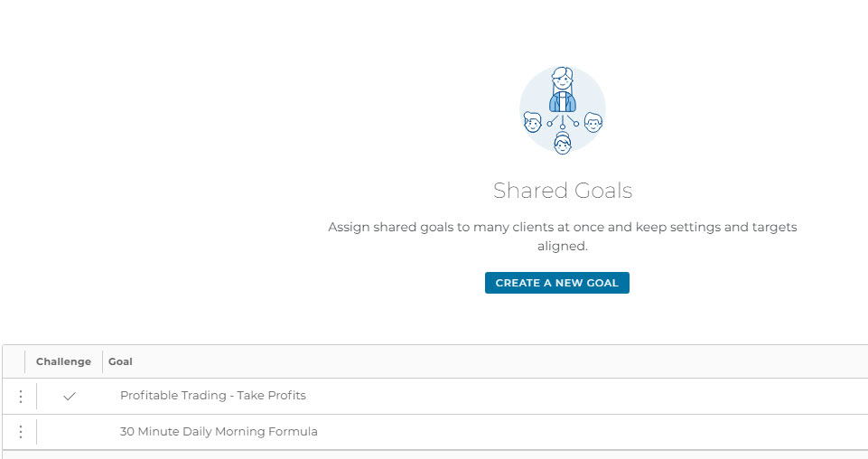Click the right client face in the illustration
Viewport: 868px width, 459px height.
pos(593,122)
